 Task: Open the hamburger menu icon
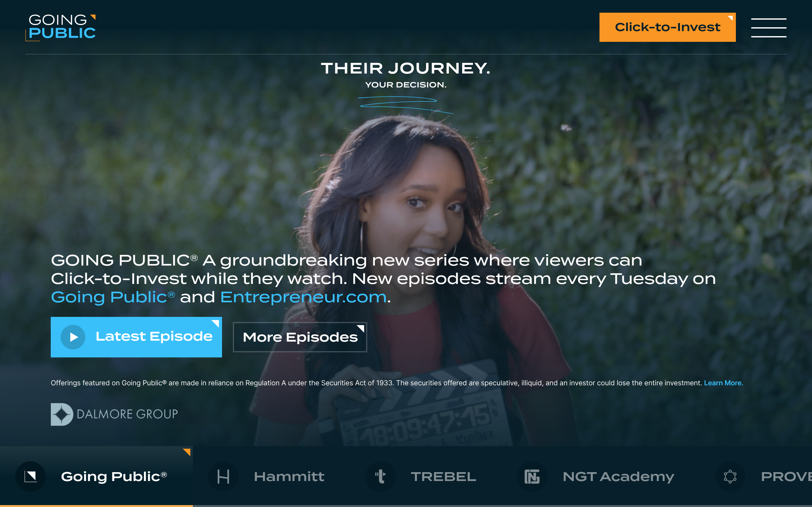coord(768,28)
